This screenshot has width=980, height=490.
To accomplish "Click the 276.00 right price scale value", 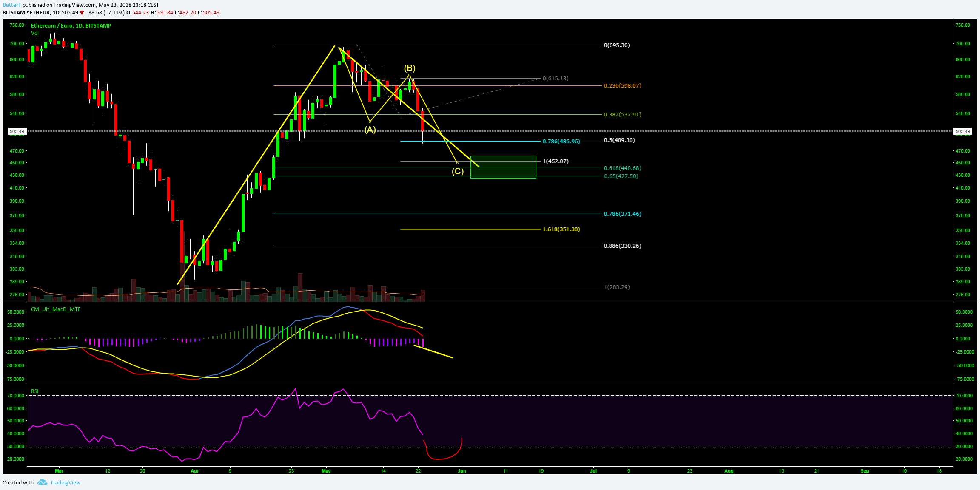I will [963, 295].
